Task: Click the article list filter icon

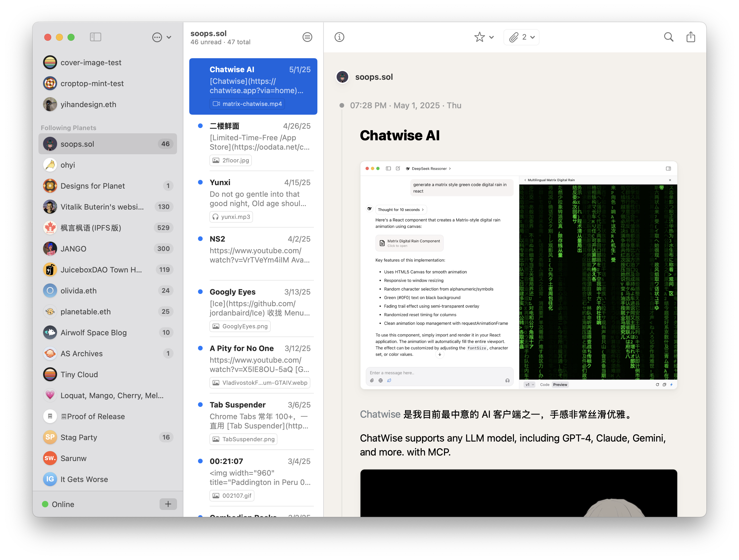Action: point(307,37)
